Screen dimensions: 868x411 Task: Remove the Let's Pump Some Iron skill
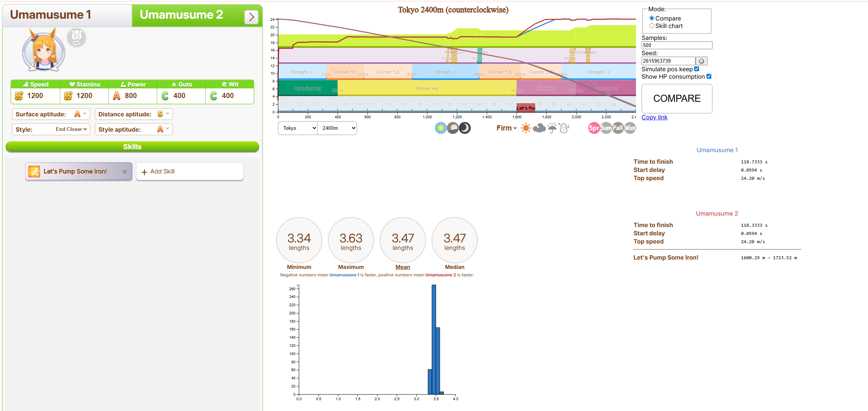click(x=125, y=172)
